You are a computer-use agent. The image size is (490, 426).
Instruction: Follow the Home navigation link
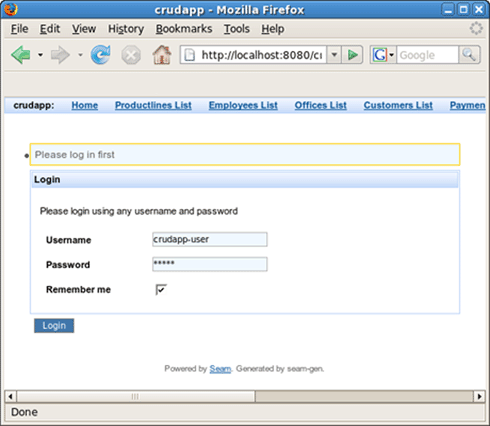click(85, 105)
